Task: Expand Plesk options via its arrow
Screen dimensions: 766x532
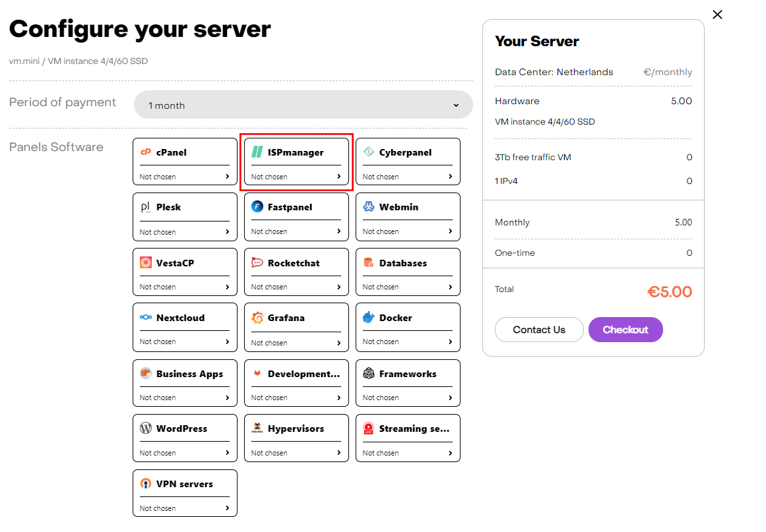Action: pos(228,232)
